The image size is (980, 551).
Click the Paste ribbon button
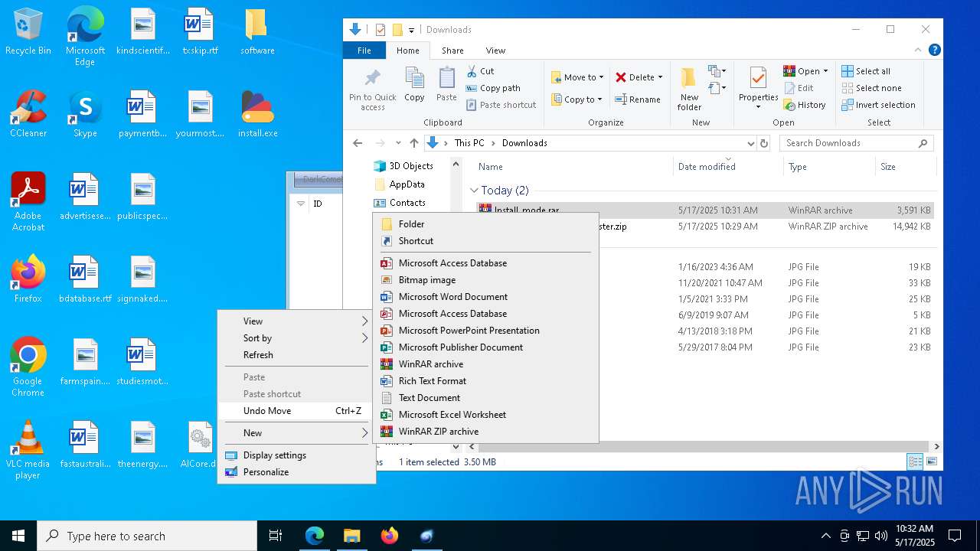pyautogui.click(x=446, y=84)
